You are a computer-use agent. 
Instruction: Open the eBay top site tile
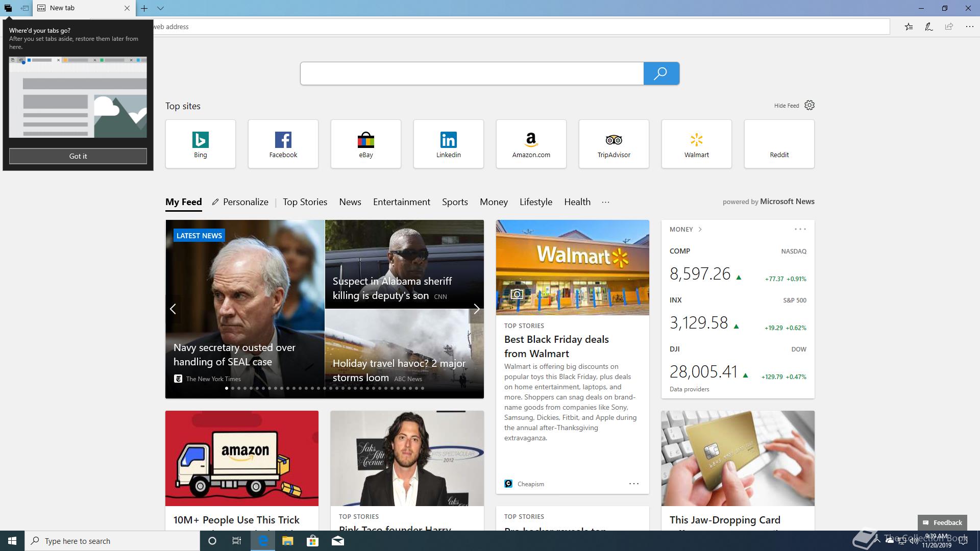366,144
